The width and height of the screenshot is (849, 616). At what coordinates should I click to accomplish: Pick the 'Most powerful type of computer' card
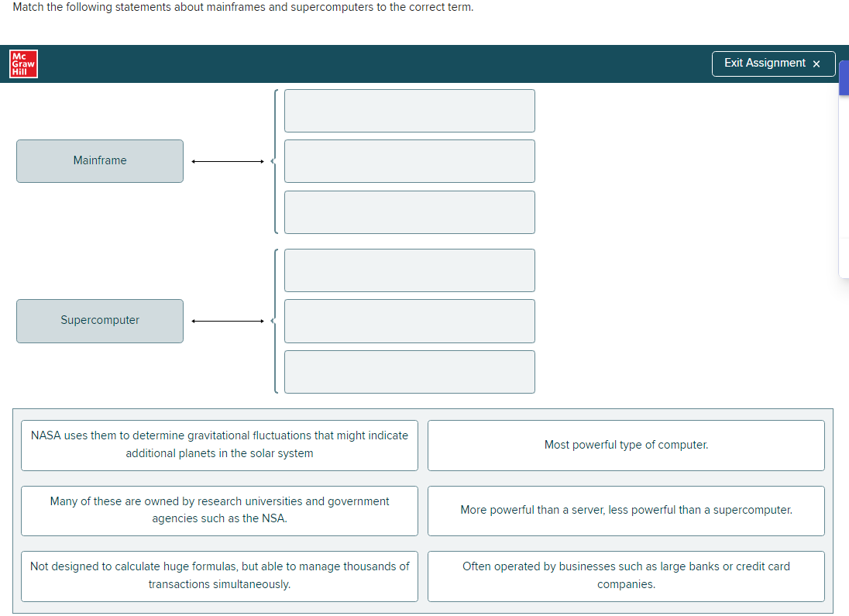[x=626, y=445]
